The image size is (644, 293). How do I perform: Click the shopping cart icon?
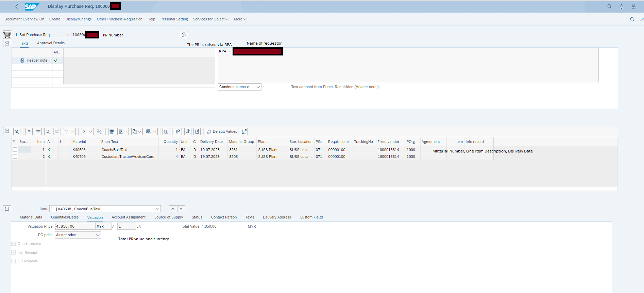[7, 35]
